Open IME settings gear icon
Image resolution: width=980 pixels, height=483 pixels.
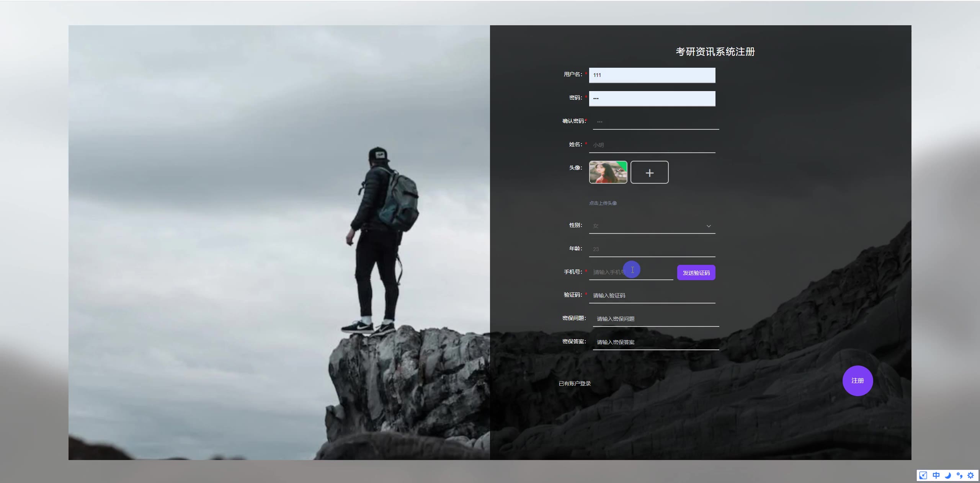click(x=970, y=475)
